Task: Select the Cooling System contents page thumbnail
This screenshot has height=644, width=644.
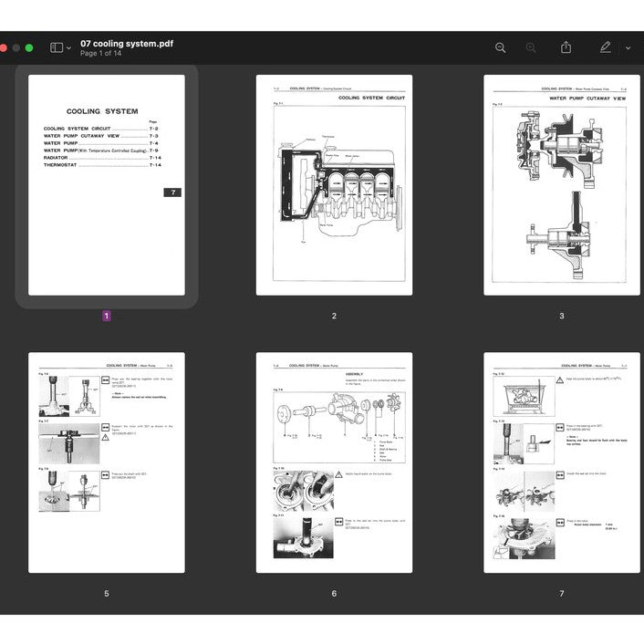Action: click(106, 185)
